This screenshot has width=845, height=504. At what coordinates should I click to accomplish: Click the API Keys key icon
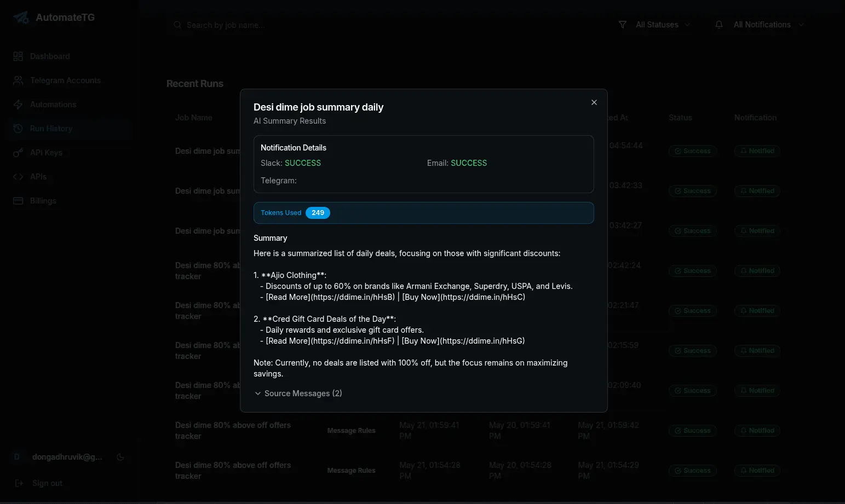[x=18, y=153]
